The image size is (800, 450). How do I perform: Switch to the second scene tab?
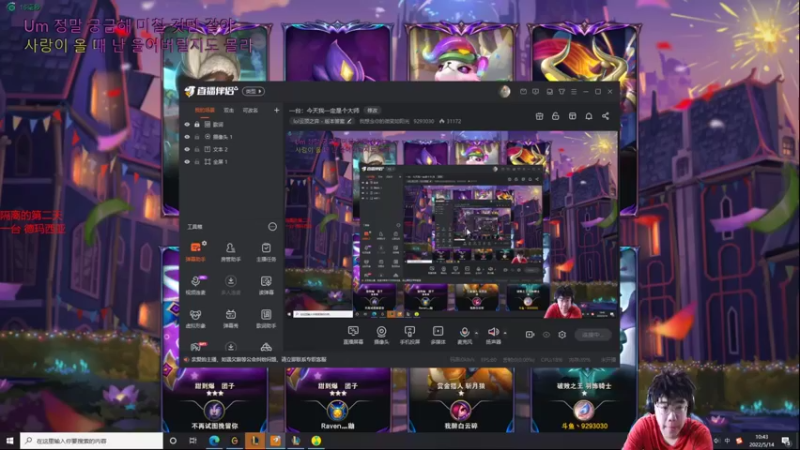(x=229, y=110)
